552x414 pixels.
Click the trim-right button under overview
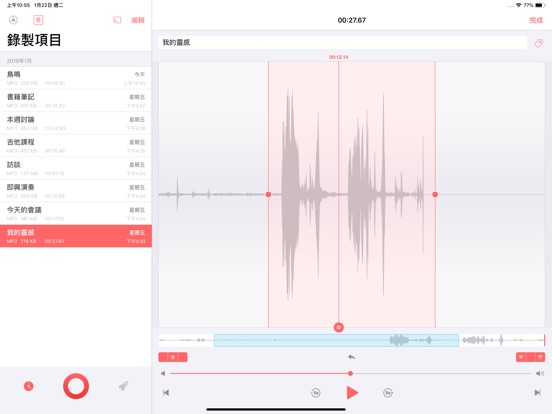tap(531, 357)
